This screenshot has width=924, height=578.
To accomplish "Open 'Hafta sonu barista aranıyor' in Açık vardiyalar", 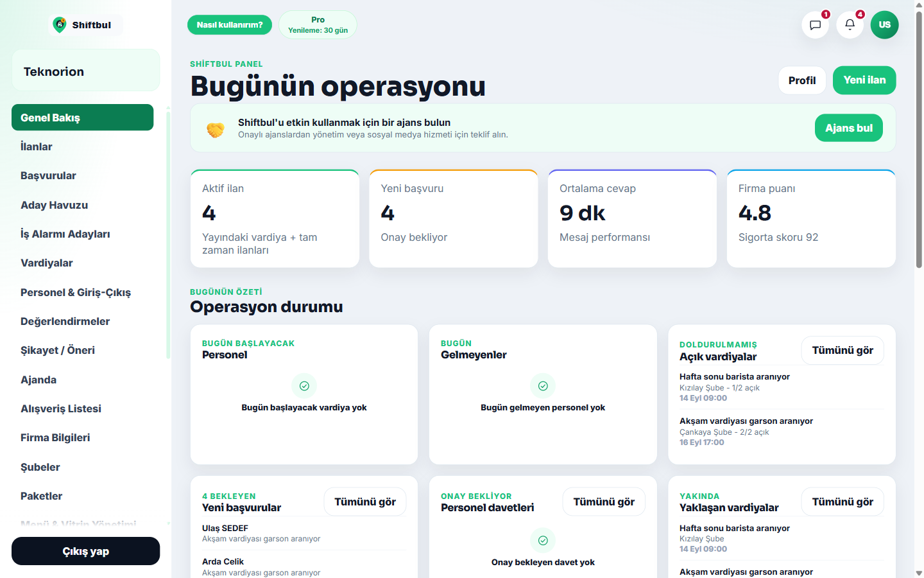I will 782,387.
